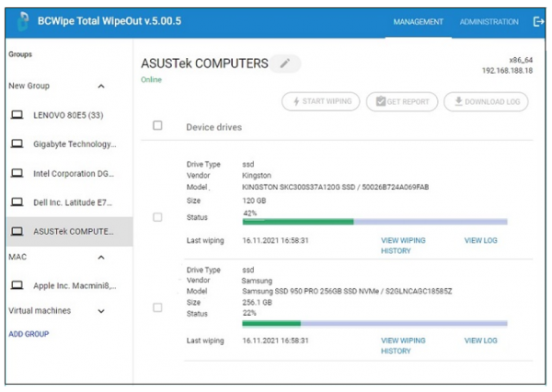552x392 pixels.
Task: Expand the Virtual machines group
Action: (x=101, y=311)
